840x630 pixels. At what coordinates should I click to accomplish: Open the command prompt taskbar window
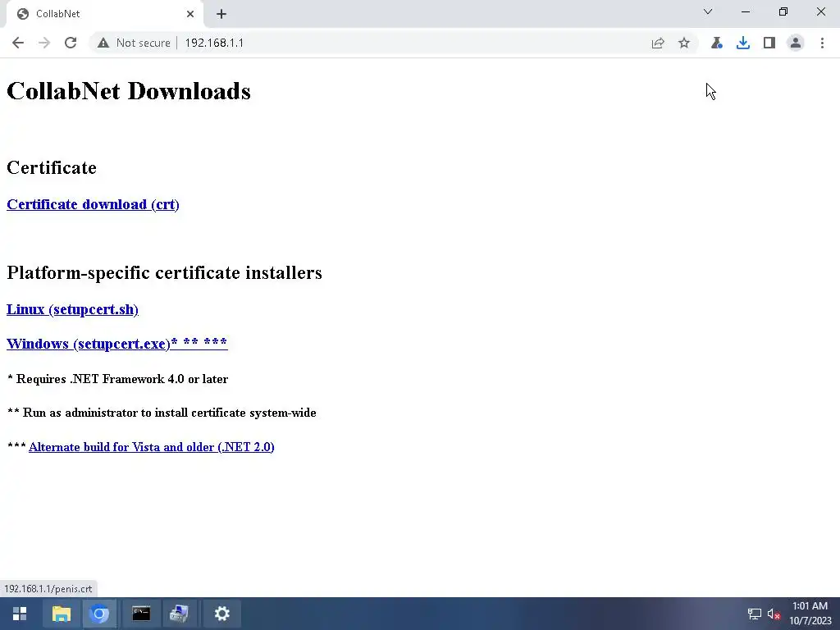[141, 614]
